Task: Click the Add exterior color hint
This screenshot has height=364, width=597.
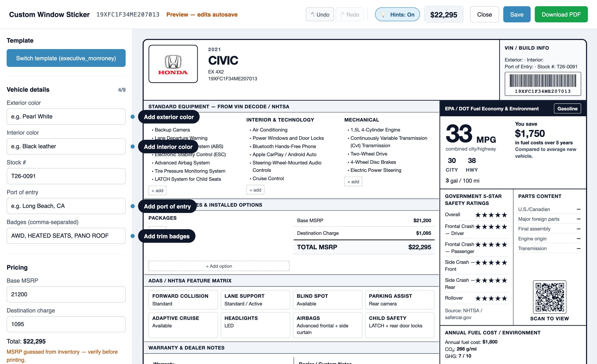Action: click(x=169, y=117)
